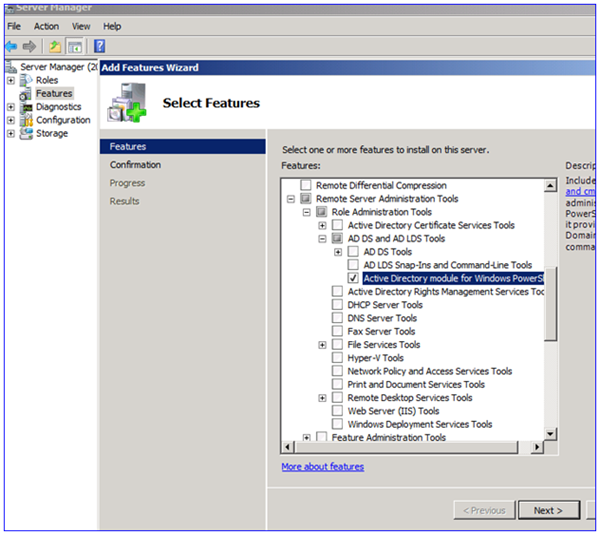Viewport: 600px width, 535px height.
Task: Expand File Services Tools node
Action: pos(322,345)
